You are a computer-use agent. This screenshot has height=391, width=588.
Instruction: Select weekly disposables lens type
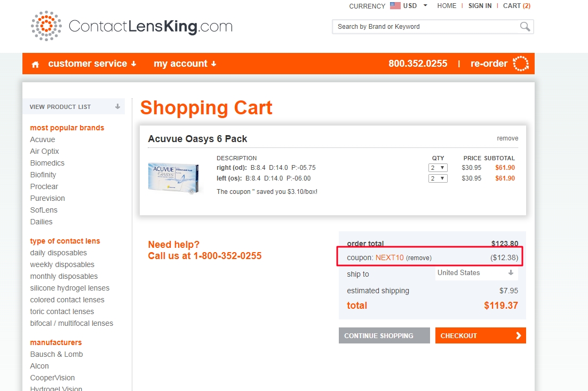[62, 264]
